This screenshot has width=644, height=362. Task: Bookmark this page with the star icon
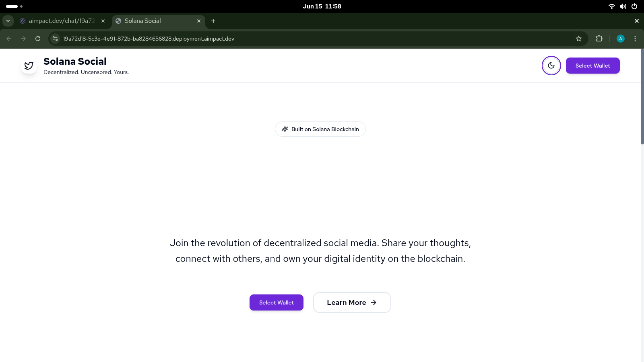pos(579,39)
